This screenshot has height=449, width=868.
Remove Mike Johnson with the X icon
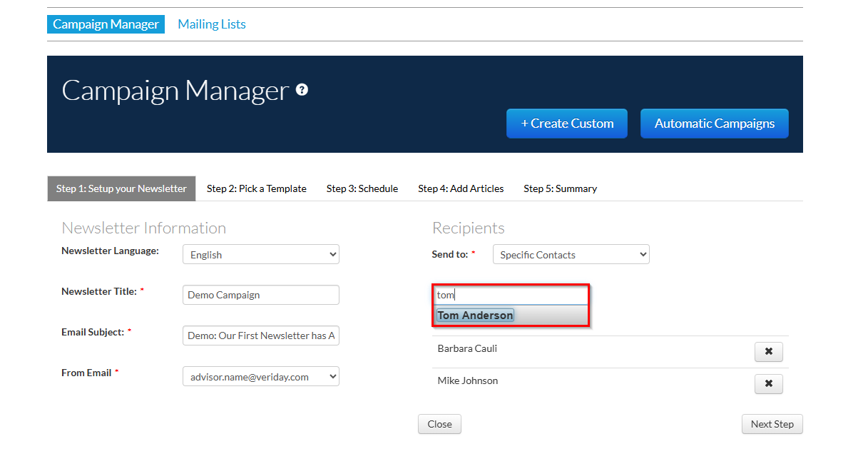tap(768, 384)
